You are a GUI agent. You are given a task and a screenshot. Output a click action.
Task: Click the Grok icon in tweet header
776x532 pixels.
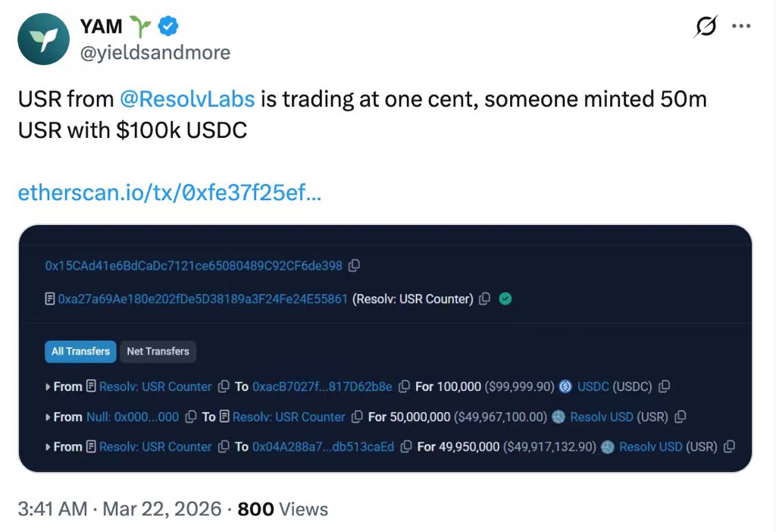pyautogui.click(x=706, y=27)
